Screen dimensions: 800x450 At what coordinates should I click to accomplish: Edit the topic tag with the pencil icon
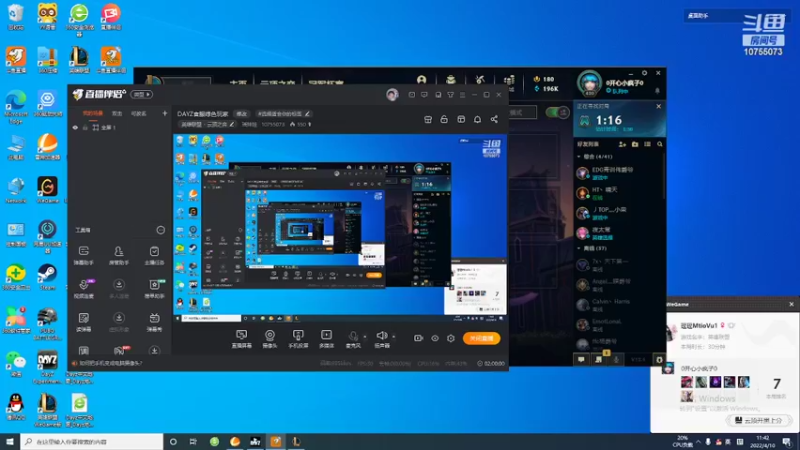pos(307,114)
